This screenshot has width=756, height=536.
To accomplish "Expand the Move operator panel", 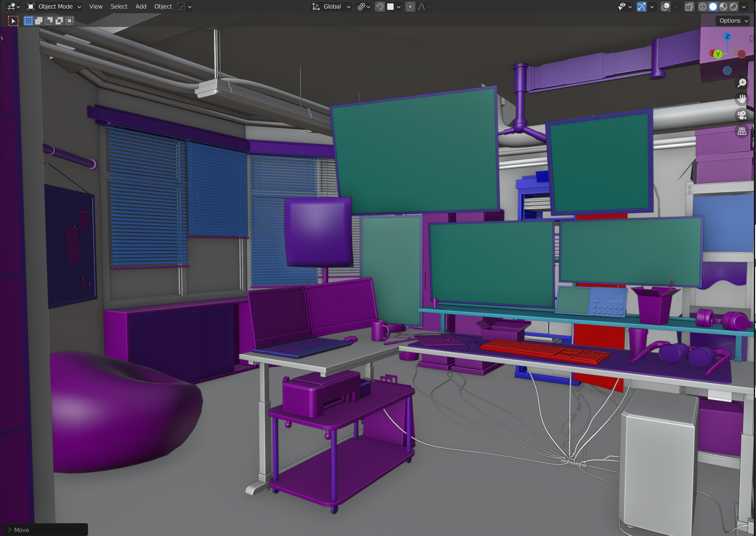I will pos(45,530).
